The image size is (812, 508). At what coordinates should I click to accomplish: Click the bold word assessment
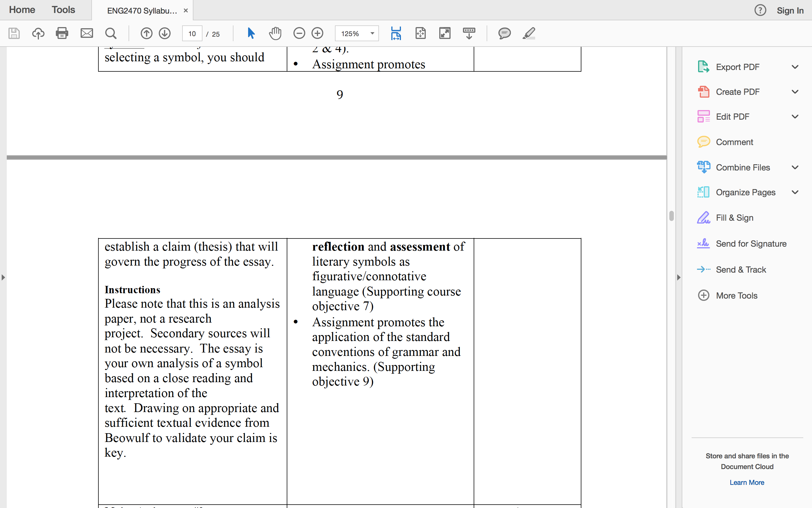420,247
